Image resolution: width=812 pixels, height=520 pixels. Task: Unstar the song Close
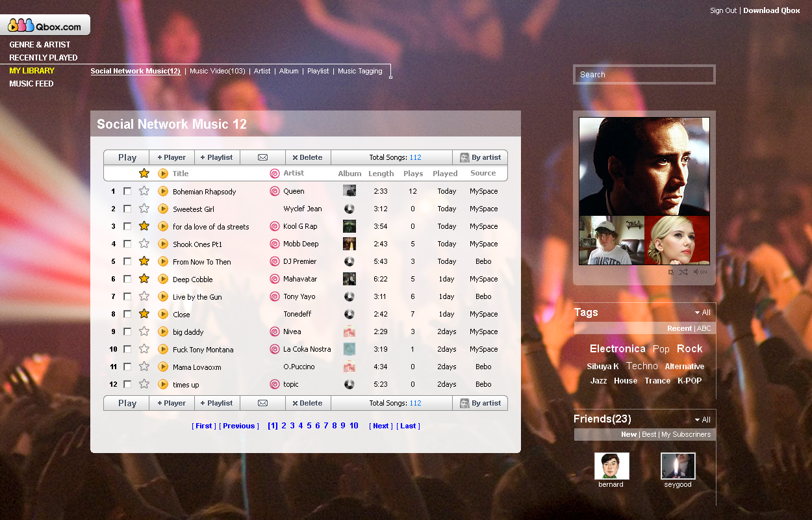pyautogui.click(x=144, y=314)
